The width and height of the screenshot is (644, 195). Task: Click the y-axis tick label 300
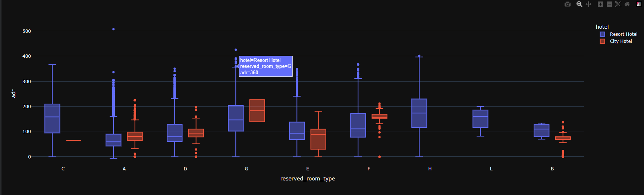click(x=26, y=81)
